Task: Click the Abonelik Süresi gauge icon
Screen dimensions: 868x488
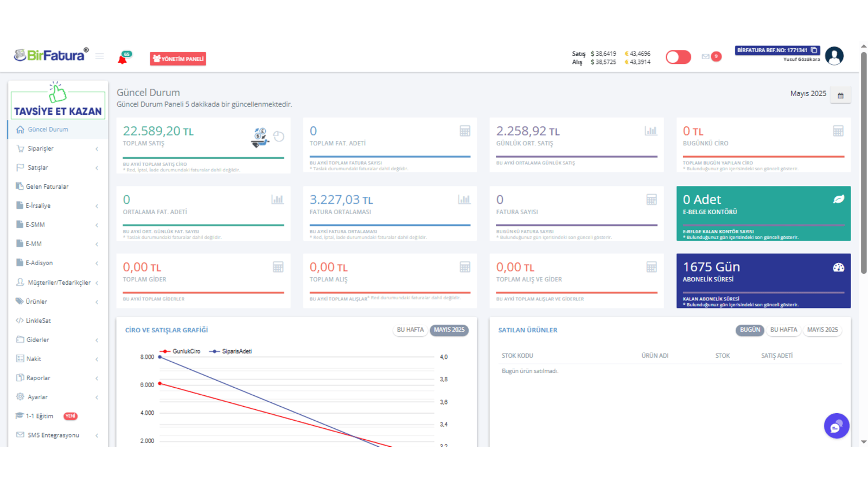Action: click(838, 267)
